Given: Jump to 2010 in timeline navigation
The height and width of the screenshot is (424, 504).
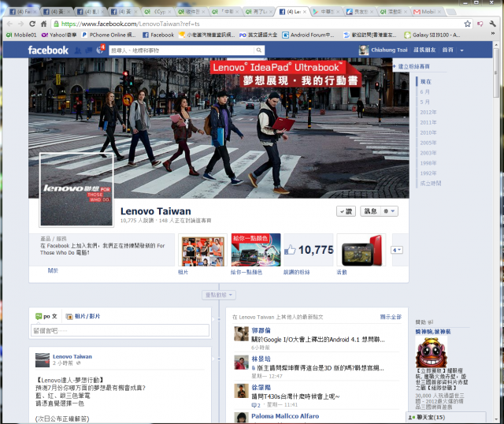Looking at the screenshot, I should point(428,132).
